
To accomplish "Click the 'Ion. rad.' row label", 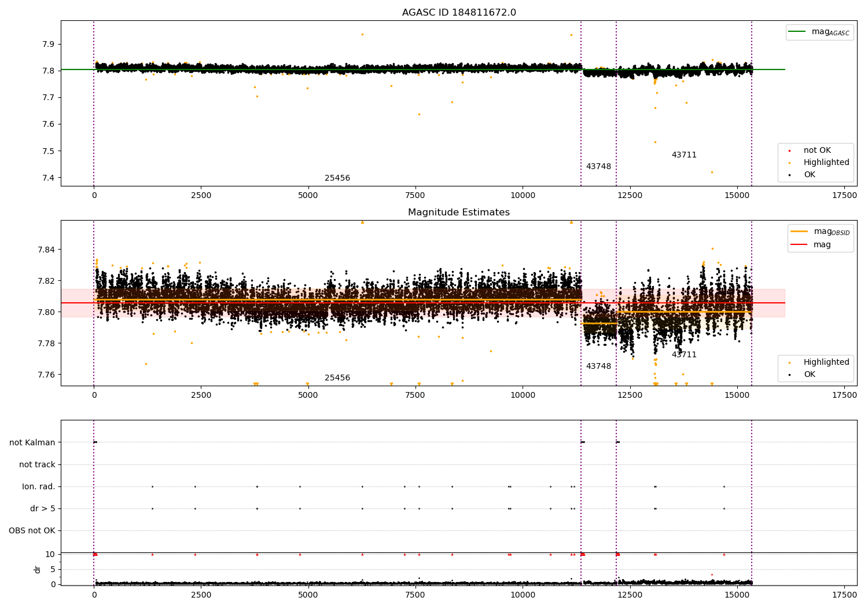I will pyautogui.click(x=39, y=487).
